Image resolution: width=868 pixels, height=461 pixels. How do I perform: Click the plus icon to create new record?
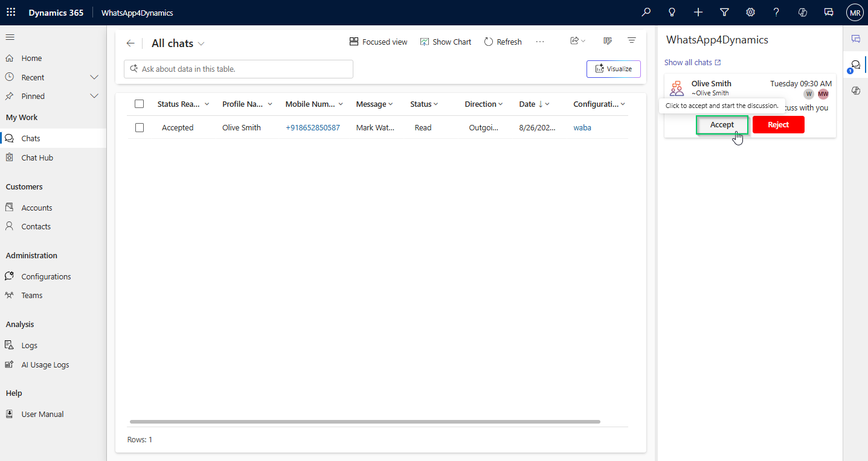click(698, 13)
